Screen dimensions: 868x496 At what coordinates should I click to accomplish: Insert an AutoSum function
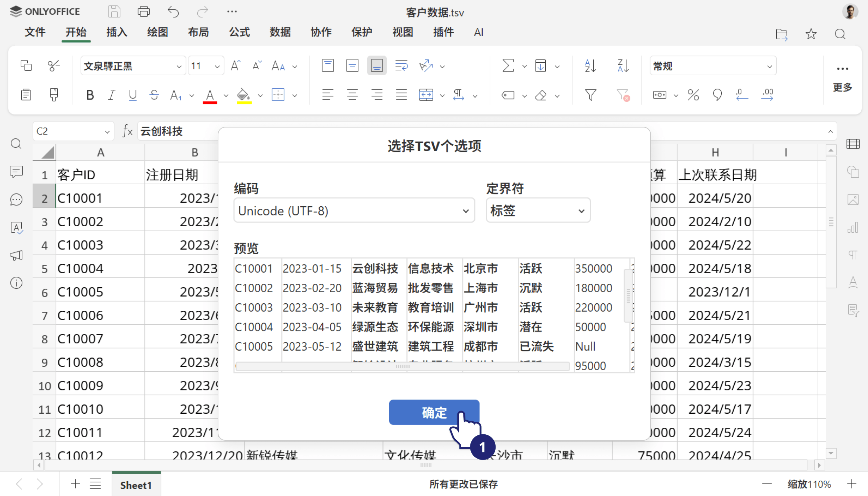click(508, 66)
